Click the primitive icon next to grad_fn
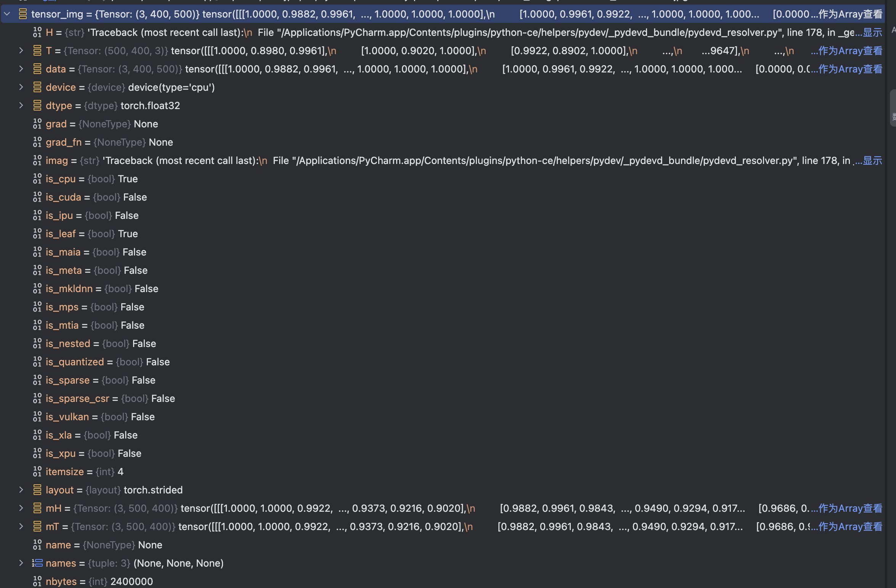Image resolution: width=896 pixels, height=588 pixels. click(x=37, y=142)
